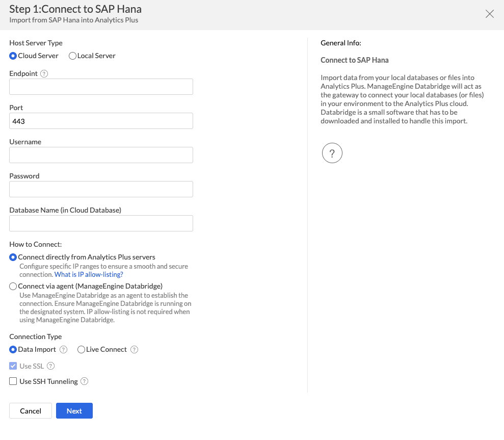This screenshot has width=504, height=440.
Task: Select Connect directly from Analytics Plus servers
Action: click(x=13, y=257)
